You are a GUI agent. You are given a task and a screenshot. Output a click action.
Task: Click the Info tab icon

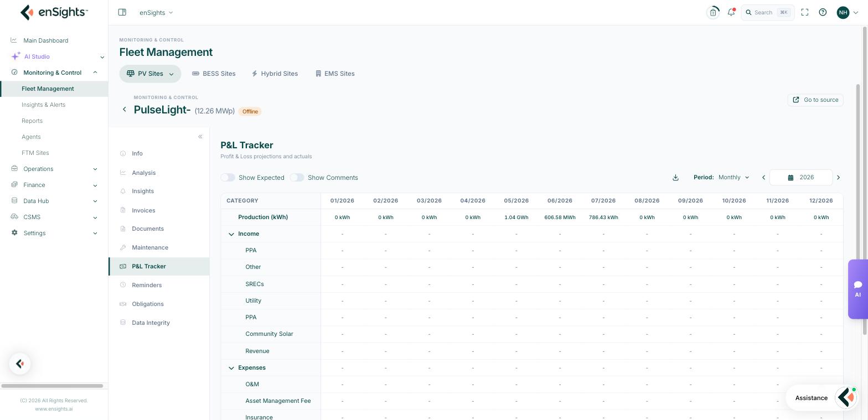(x=123, y=153)
